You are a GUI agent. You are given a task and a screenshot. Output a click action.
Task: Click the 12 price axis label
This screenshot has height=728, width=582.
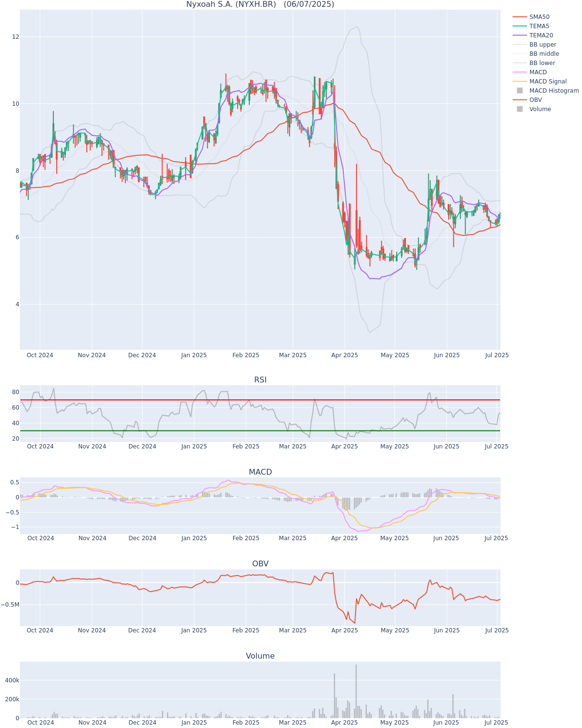(16, 37)
